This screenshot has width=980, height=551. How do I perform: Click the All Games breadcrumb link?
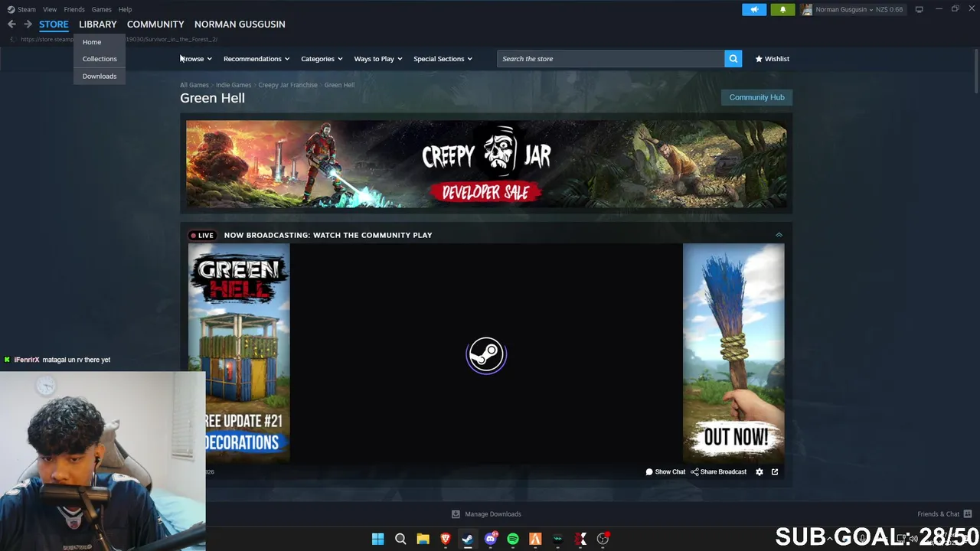click(x=194, y=85)
